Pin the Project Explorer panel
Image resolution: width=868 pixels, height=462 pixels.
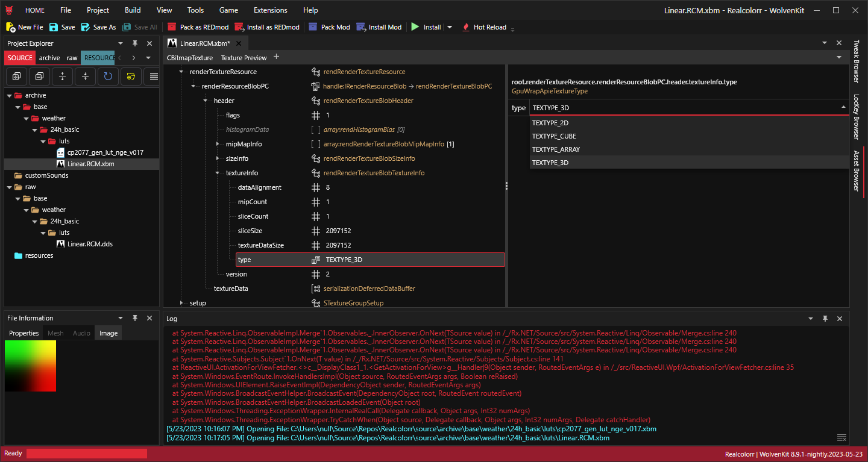point(135,43)
